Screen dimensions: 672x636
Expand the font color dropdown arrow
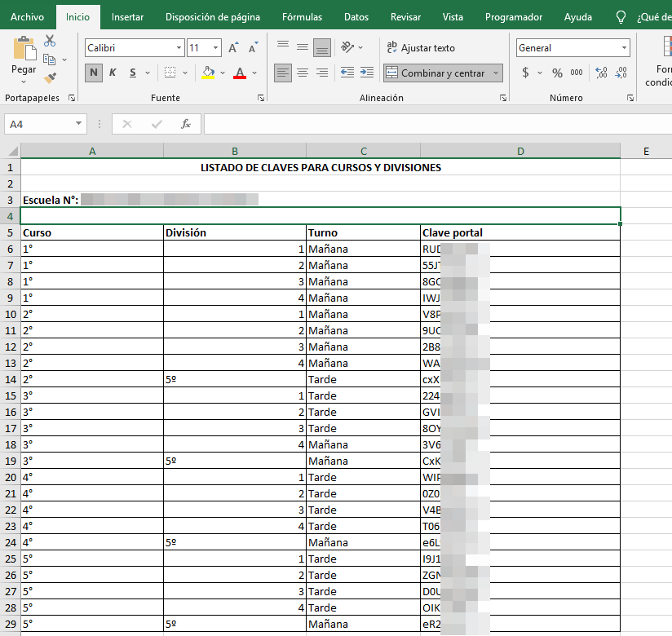(254, 73)
